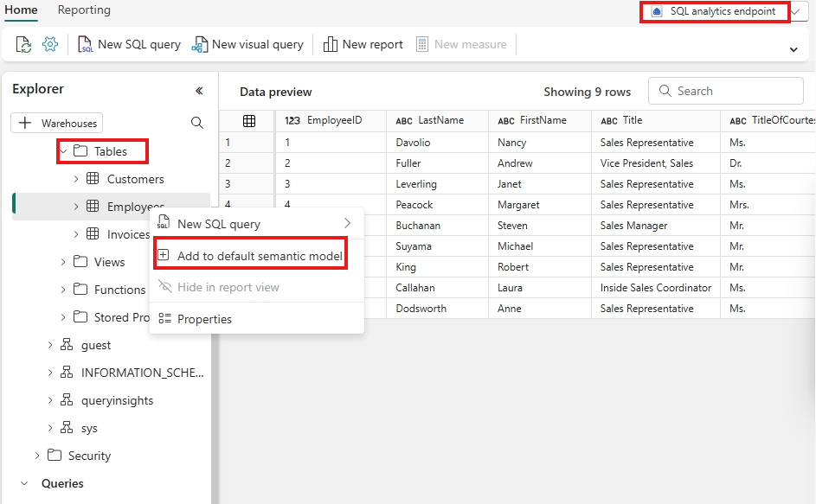Select the Tables folder icon
Image resolution: width=816 pixels, height=504 pixels.
[x=80, y=150]
